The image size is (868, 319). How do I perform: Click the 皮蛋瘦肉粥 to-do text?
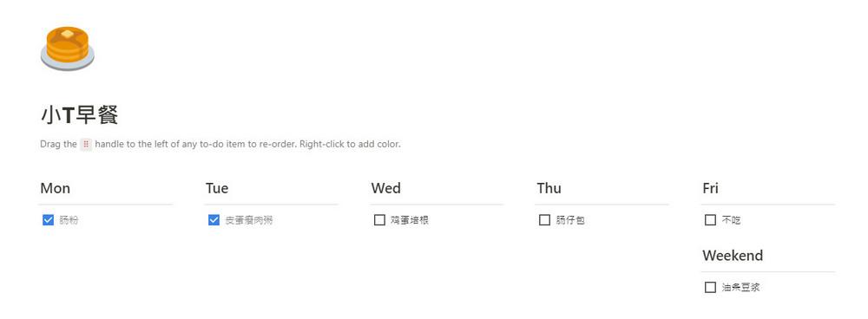[x=248, y=220]
